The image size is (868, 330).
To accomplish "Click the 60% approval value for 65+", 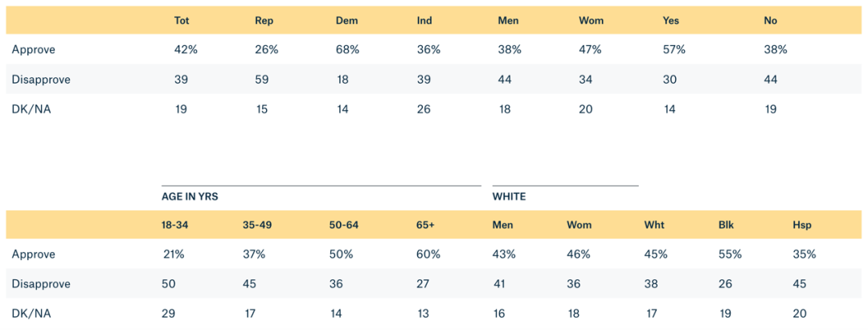I will (428, 254).
